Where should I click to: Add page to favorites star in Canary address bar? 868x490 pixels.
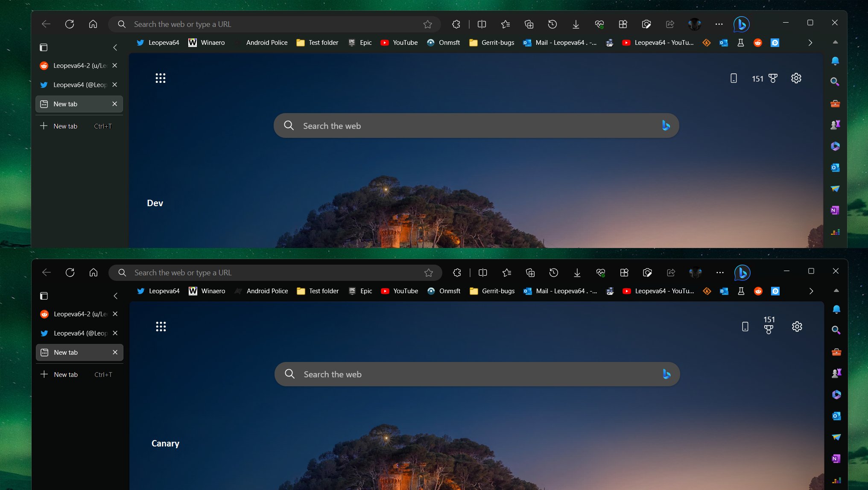tap(429, 273)
